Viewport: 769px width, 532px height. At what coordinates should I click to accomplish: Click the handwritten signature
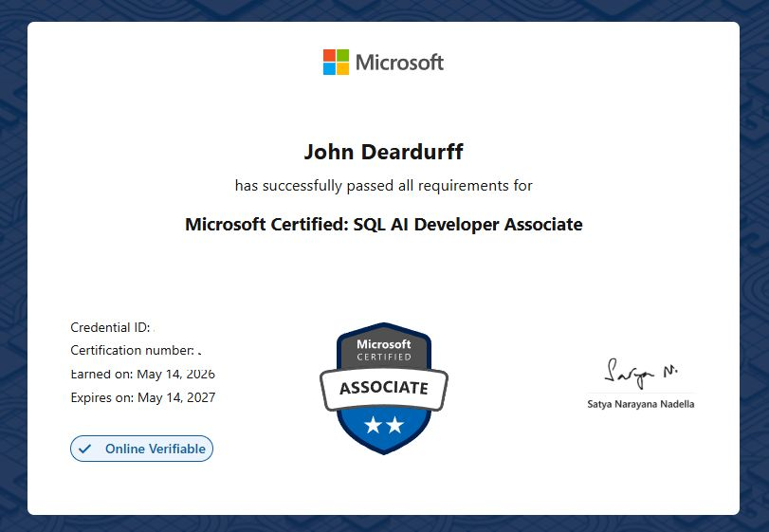click(640, 374)
